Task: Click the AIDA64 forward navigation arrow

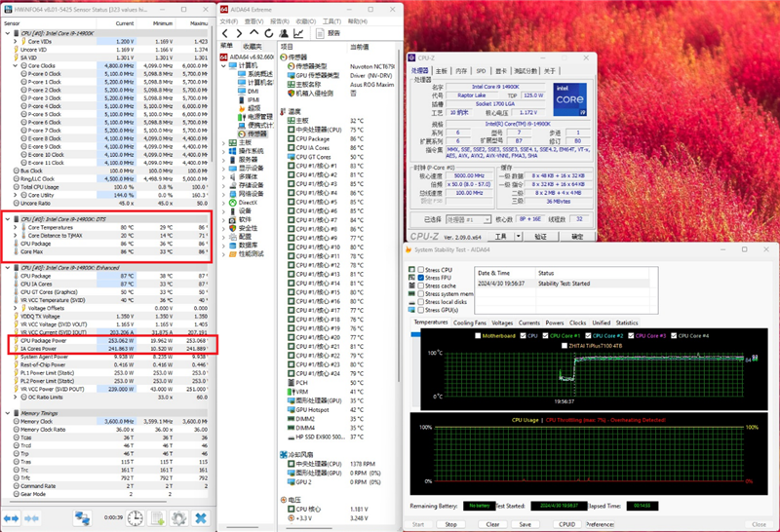Action: (239, 33)
